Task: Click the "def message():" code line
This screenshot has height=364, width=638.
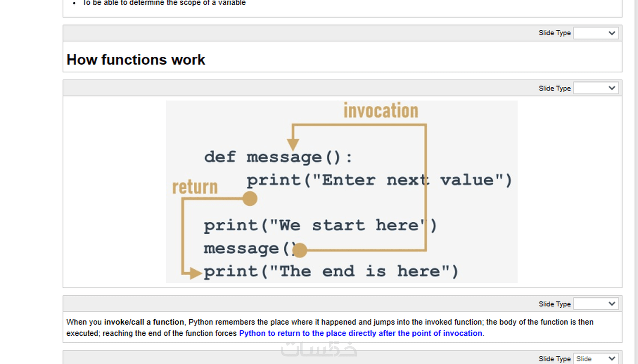Action: (278, 157)
